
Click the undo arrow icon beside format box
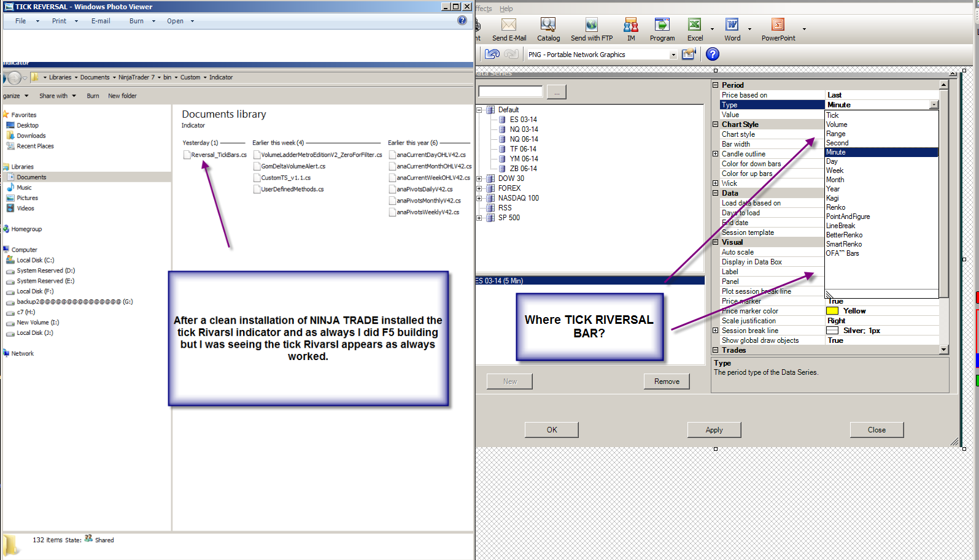[492, 54]
